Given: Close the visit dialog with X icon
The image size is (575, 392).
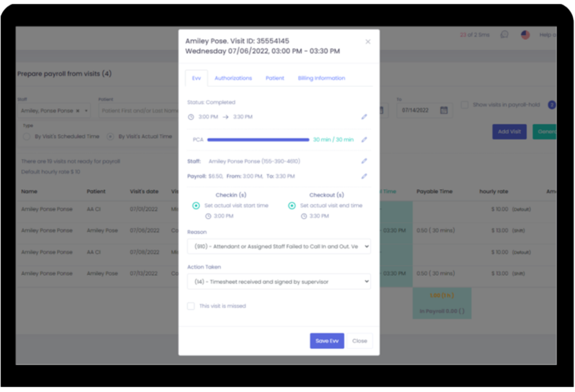Looking at the screenshot, I should pyautogui.click(x=368, y=42).
